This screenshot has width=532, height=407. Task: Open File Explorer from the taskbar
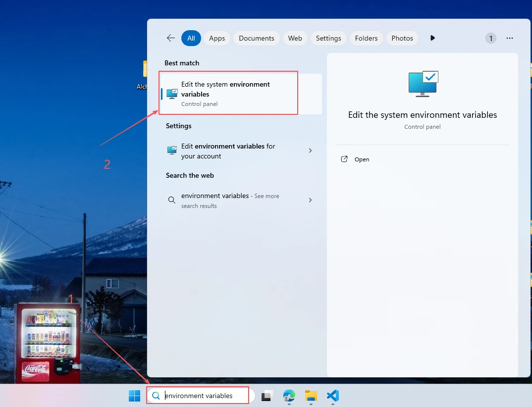tap(311, 396)
